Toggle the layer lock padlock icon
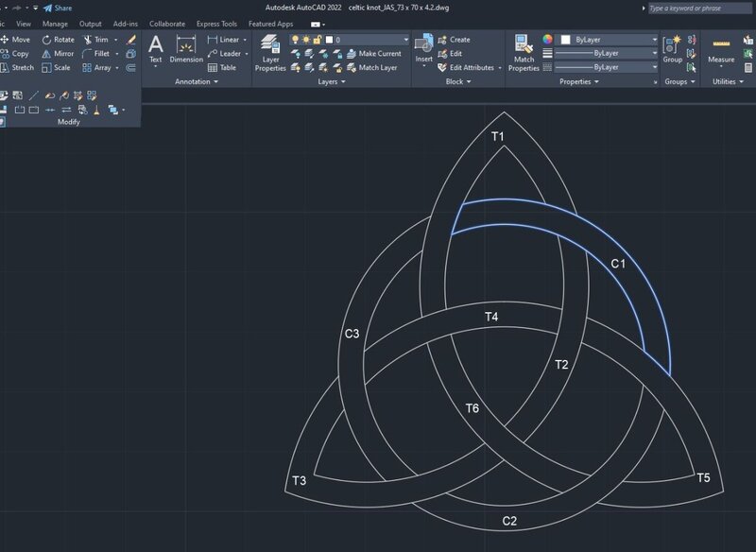The image size is (756, 552). 318,40
